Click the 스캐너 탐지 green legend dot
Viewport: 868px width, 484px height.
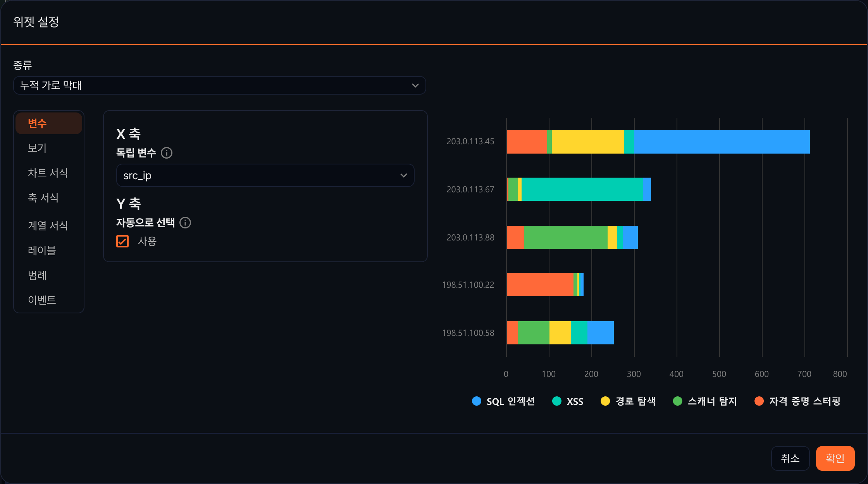pos(678,401)
